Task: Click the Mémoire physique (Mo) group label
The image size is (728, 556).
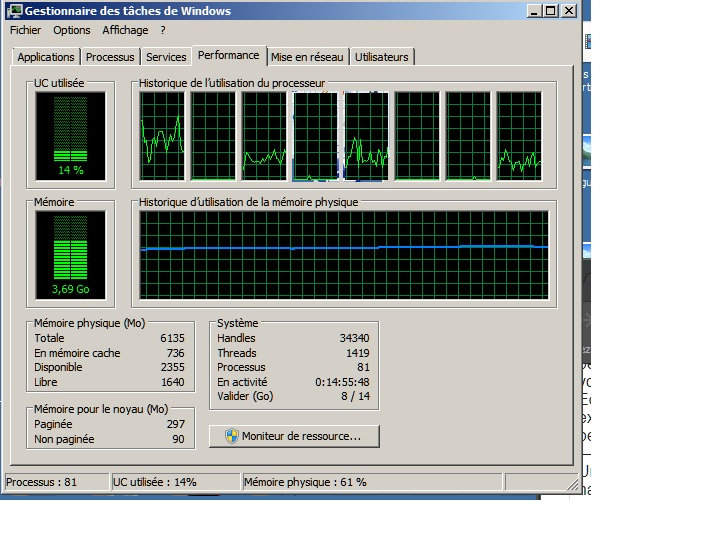Action: tap(90, 323)
